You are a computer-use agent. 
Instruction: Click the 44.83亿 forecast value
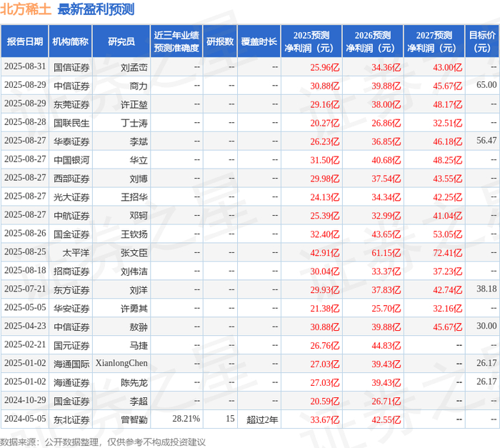pos(386,345)
